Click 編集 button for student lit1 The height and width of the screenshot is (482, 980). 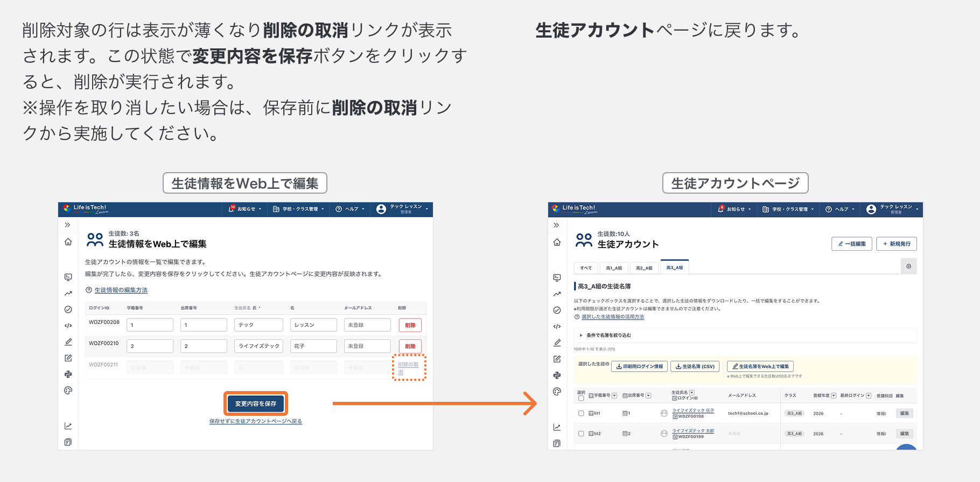(x=904, y=413)
